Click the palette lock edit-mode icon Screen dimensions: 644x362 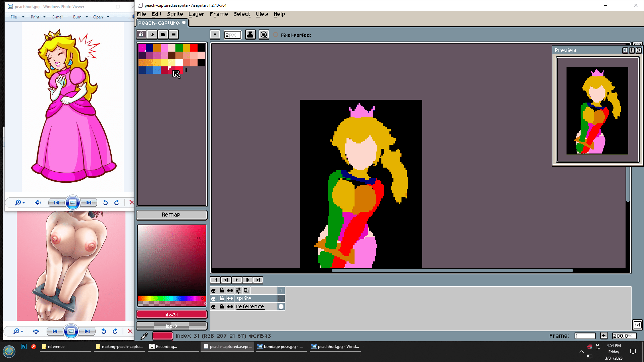click(x=141, y=35)
